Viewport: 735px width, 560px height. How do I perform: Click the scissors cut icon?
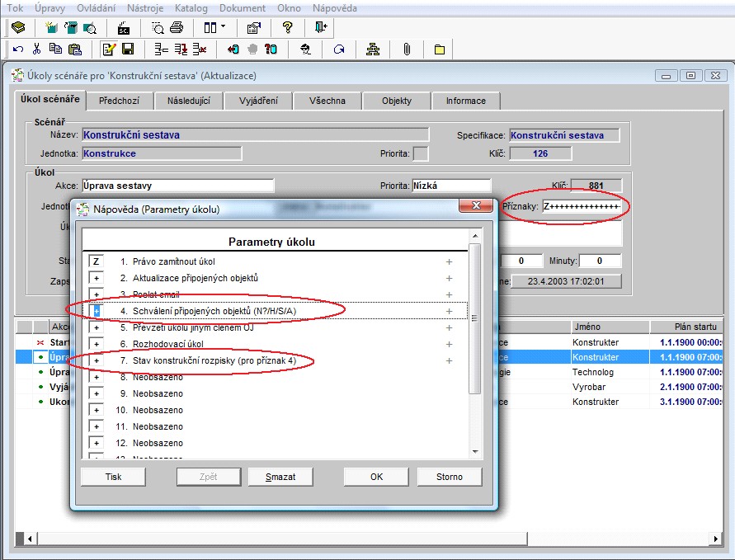click(36, 49)
